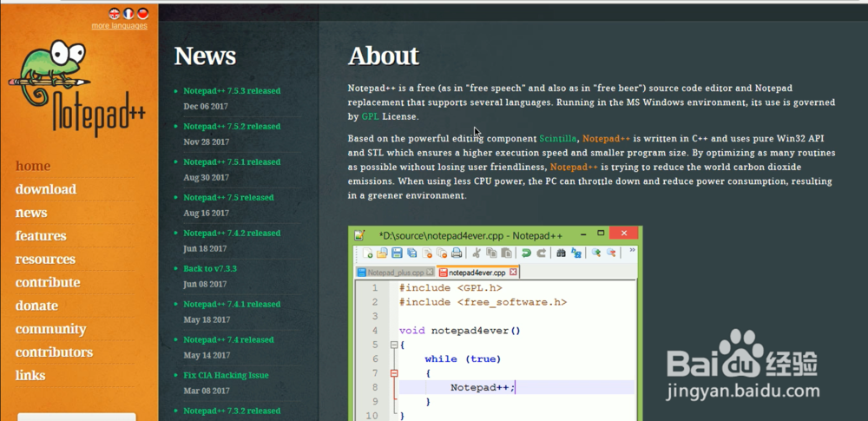
Task: Click the 'Jun 08 2017' date text
Action: click(x=206, y=284)
